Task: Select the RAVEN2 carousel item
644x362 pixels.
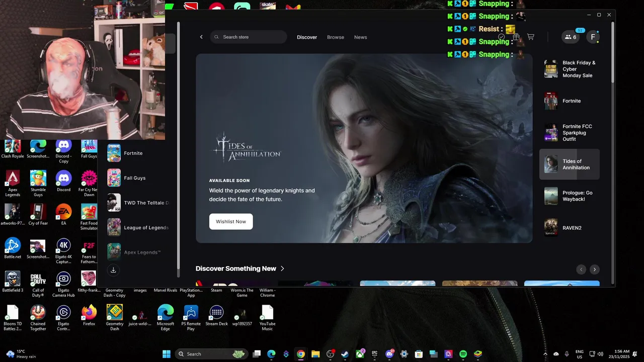Action: tap(570, 228)
